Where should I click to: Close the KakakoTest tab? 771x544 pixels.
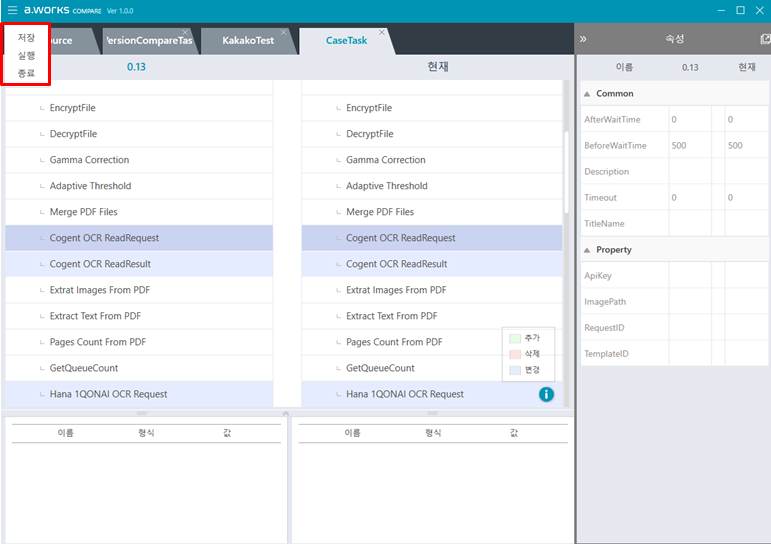click(283, 32)
